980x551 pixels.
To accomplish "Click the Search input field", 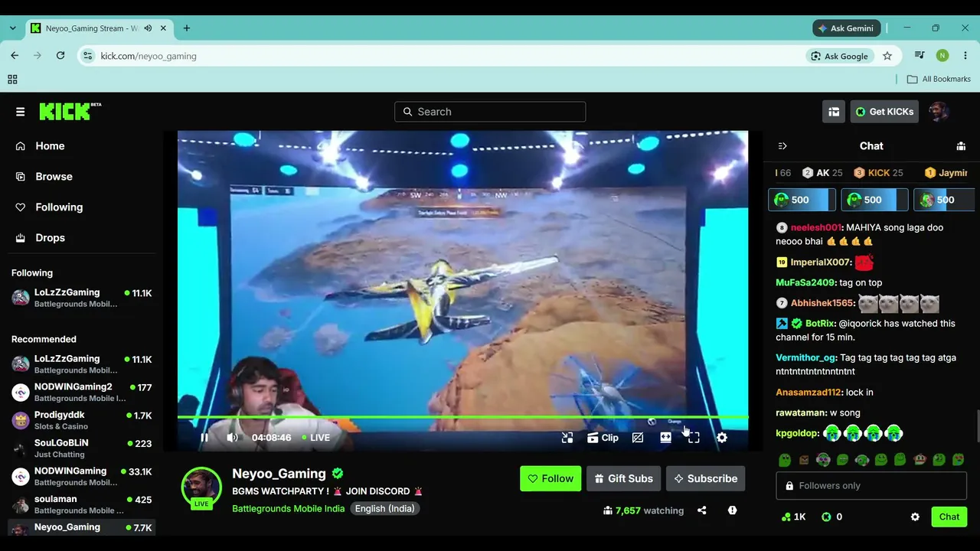I will tap(490, 112).
